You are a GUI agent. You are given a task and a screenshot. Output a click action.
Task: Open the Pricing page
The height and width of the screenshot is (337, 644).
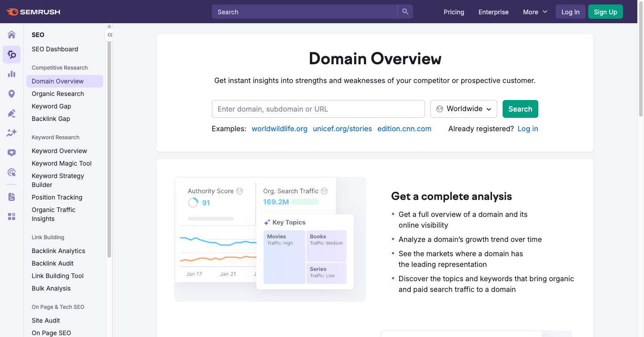(x=454, y=12)
